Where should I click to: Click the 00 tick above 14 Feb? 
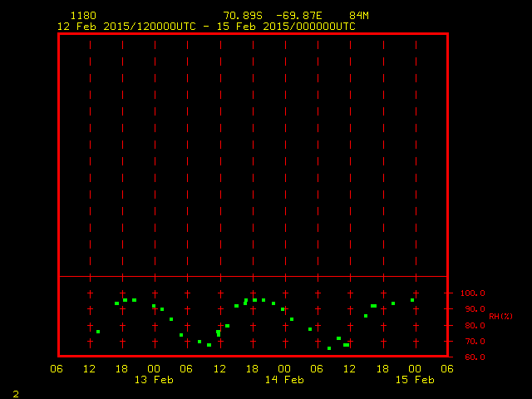click(284, 369)
